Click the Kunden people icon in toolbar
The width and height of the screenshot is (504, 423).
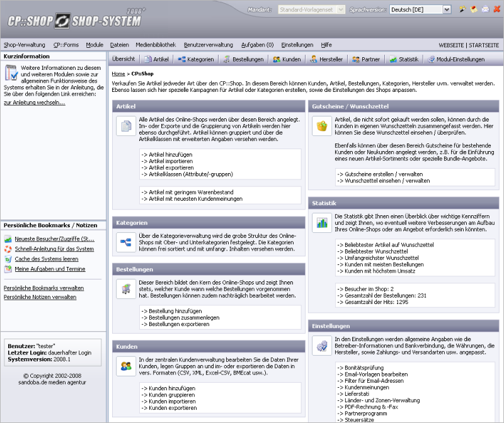pyautogui.click(x=277, y=59)
